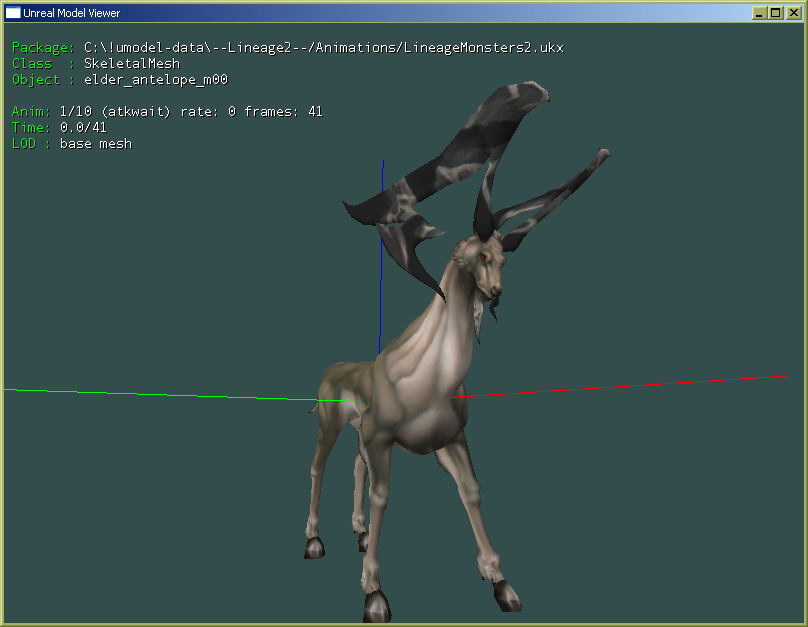Click the LOD base mesh text
The height and width of the screenshot is (627, 808).
(x=72, y=144)
